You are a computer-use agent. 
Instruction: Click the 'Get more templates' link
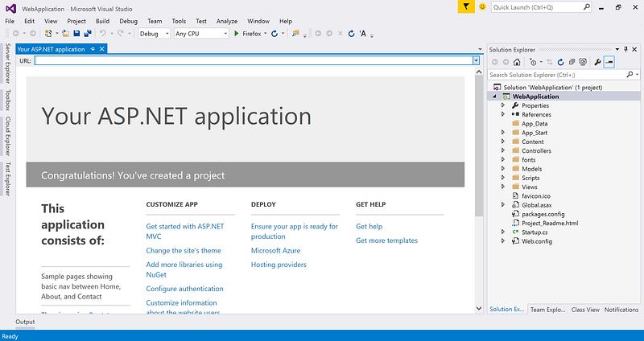[387, 240]
